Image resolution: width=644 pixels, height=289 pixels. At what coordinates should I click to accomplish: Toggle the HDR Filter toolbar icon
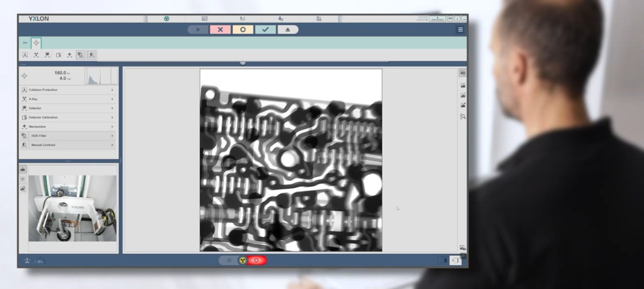tap(80, 55)
